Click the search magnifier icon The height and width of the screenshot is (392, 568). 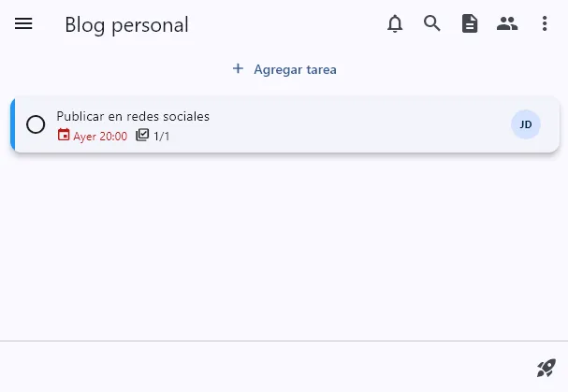point(432,24)
